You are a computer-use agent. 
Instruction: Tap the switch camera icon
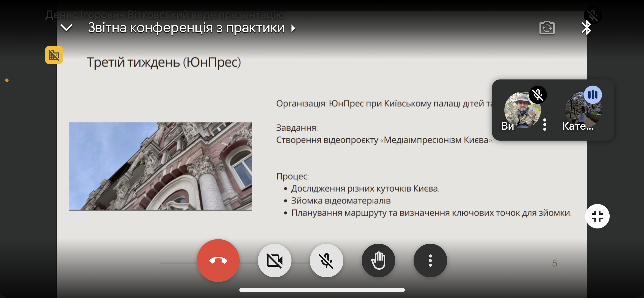547,28
